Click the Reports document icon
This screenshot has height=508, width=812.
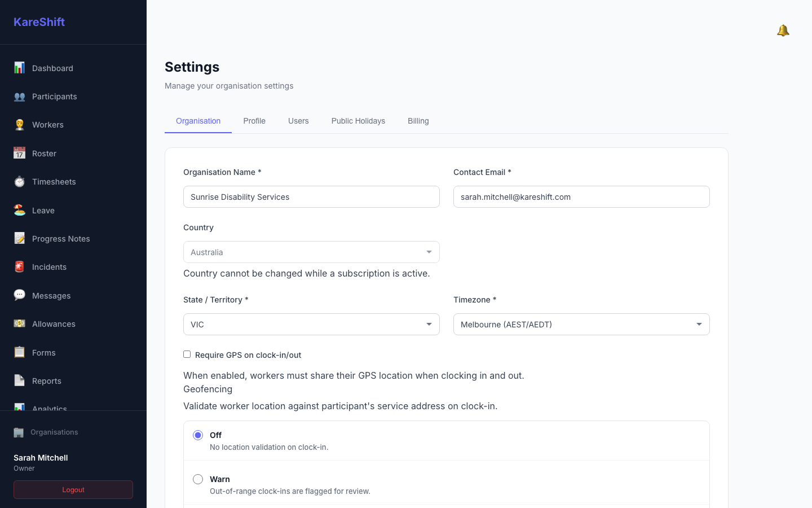(19, 380)
